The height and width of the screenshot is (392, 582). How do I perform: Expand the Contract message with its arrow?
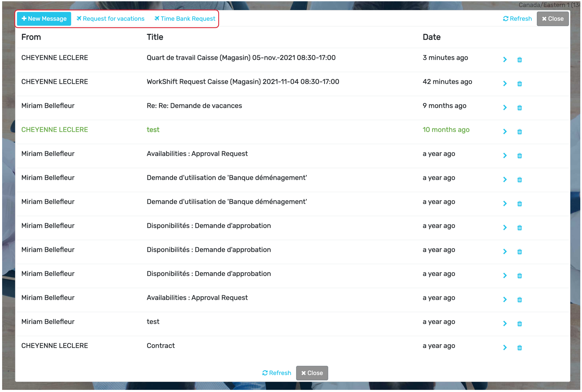click(x=505, y=348)
